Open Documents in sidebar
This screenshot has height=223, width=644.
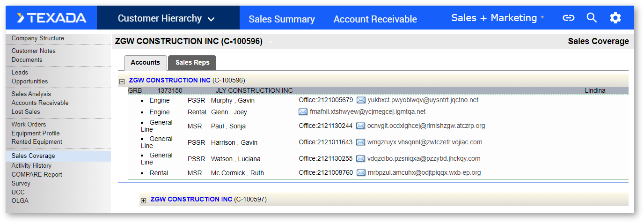click(x=27, y=59)
